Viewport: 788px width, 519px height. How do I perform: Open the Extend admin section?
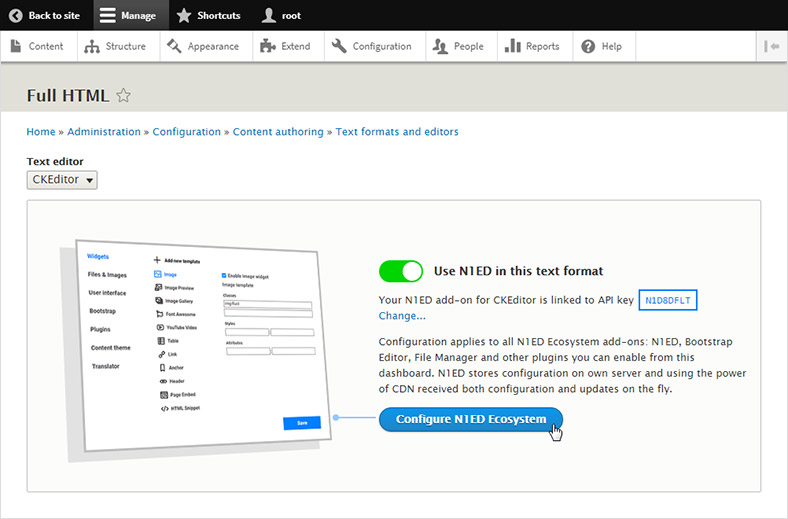click(x=288, y=46)
